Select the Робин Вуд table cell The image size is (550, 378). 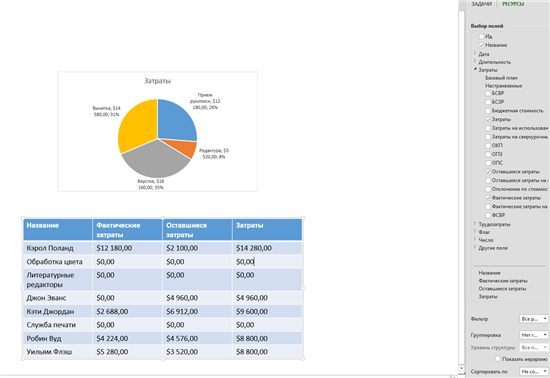58,338
